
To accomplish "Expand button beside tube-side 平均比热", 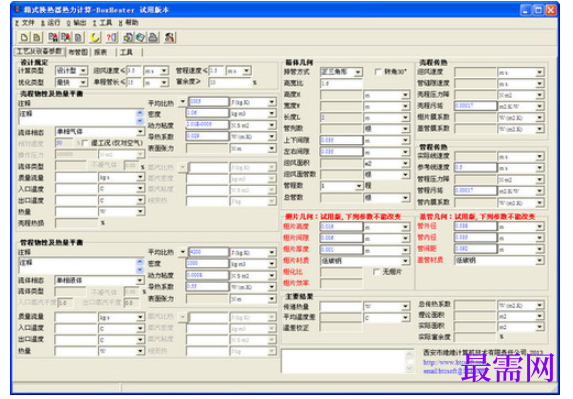I will click(x=182, y=252).
